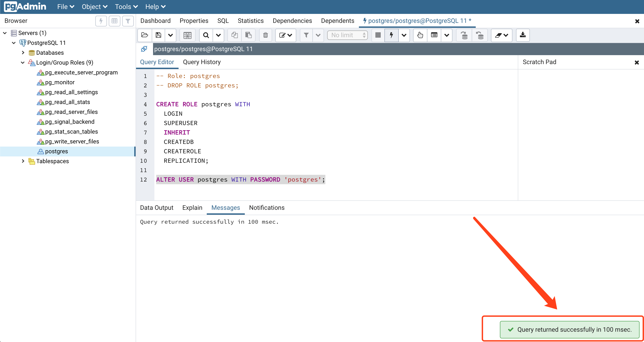Click the Download as CSV icon

click(x=523, y=35)
